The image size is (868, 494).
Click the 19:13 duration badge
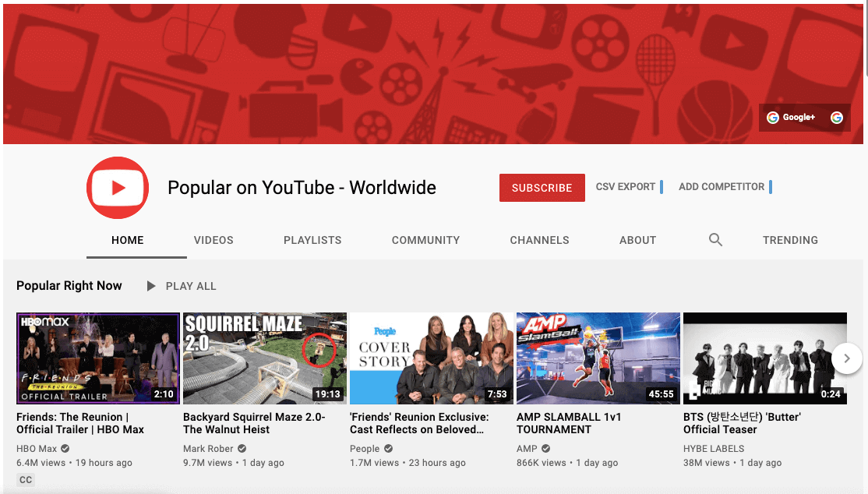pos(328,394)
